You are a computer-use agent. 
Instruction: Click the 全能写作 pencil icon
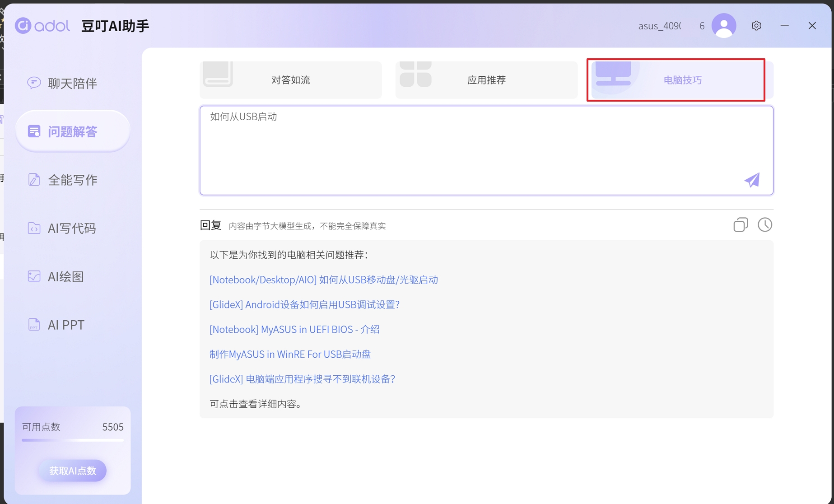pos(34,180)
